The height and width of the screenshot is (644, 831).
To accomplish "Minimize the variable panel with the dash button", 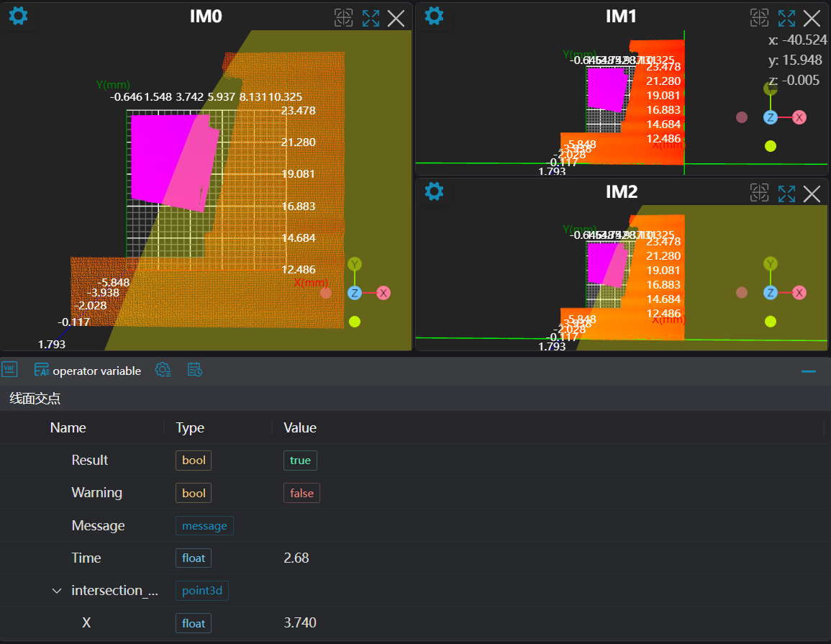I will (809, 371).
